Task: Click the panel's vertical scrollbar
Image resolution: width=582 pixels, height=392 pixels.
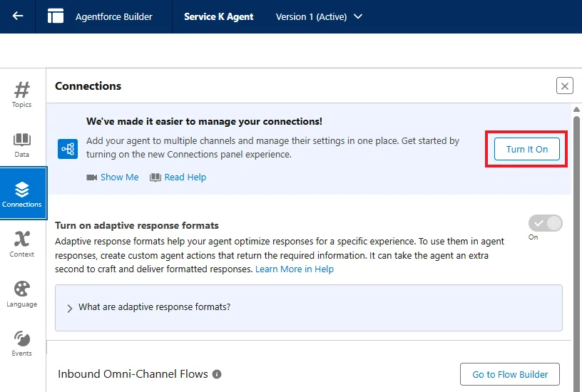Action: [x=576, y=252]
